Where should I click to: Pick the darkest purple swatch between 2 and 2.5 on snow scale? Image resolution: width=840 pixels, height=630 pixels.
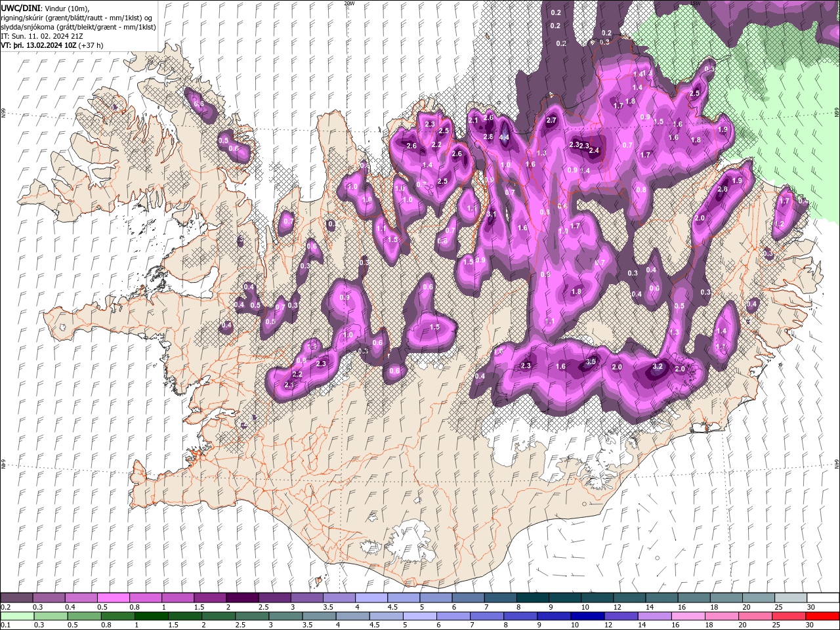[x=241, y=598]
